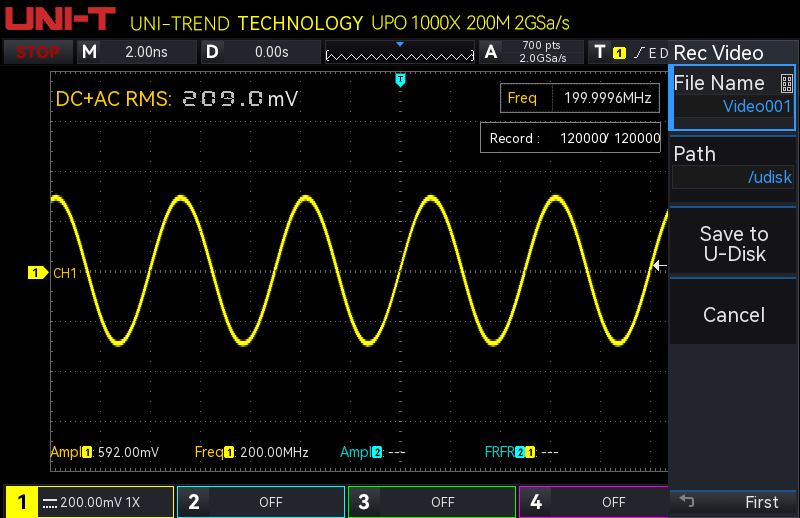Toggle channel 3 on
Viewport: 800px width, 518px height.
coord(432,502)
